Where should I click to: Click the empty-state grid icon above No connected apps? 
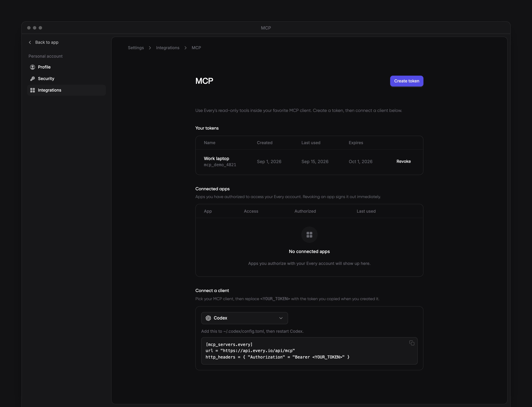coord(309,235)
